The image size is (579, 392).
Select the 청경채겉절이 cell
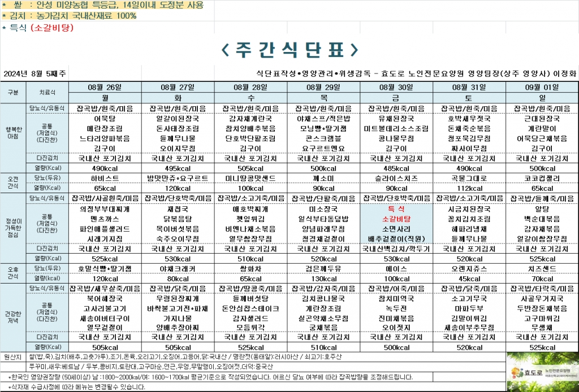point(323,238)
